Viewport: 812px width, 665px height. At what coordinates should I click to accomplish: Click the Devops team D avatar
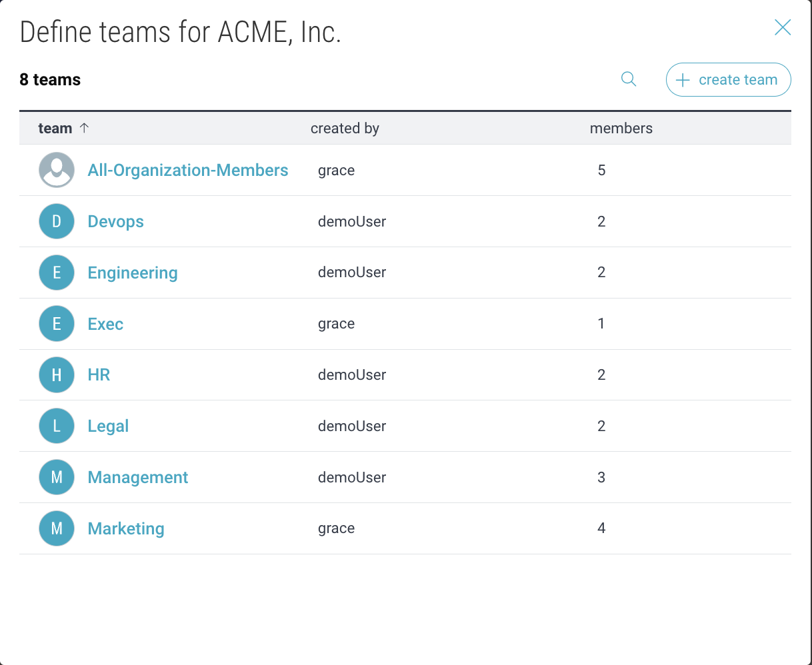[x=57, y=221]
